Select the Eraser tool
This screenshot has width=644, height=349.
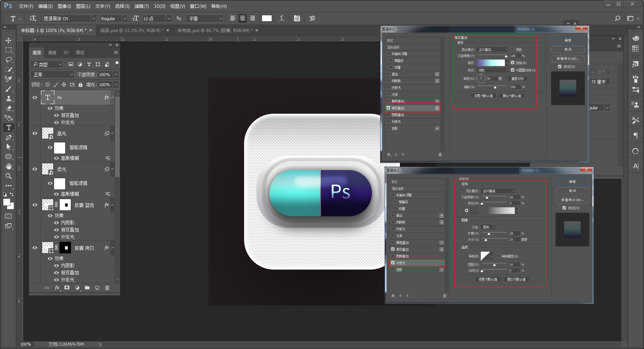point(8,108)
